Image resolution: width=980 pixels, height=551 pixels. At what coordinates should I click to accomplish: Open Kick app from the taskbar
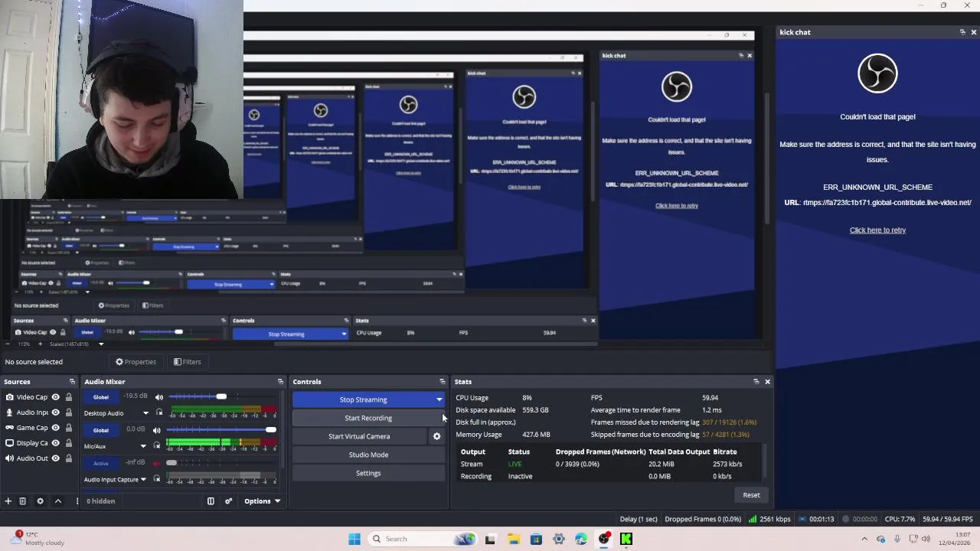pos(626,539)
